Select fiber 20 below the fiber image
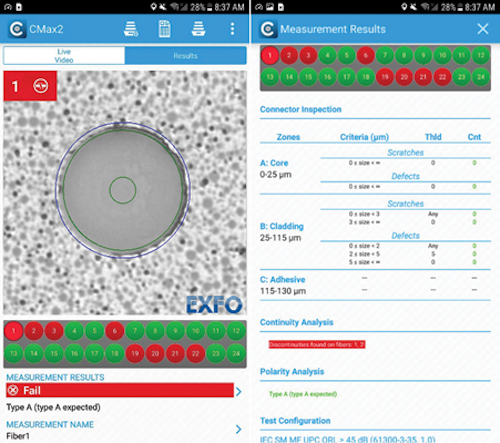Screen dimensions: 500x443 pos(155,353)
